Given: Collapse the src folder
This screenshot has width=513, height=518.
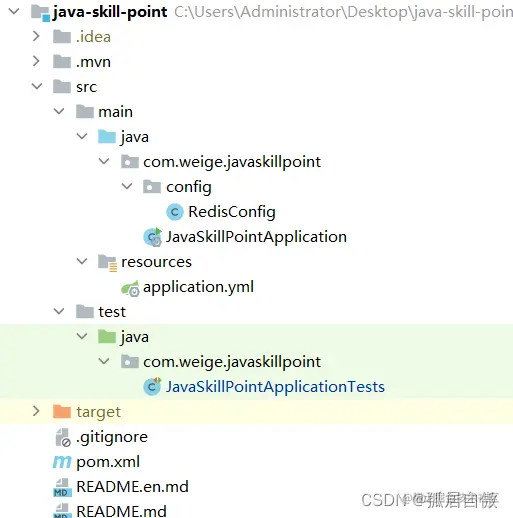Looking at the screenshot, I should tap(37, 86).
